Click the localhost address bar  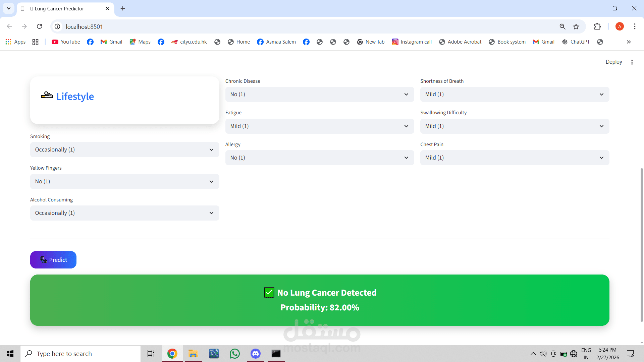pyautogui.click(x=302, y=26)
